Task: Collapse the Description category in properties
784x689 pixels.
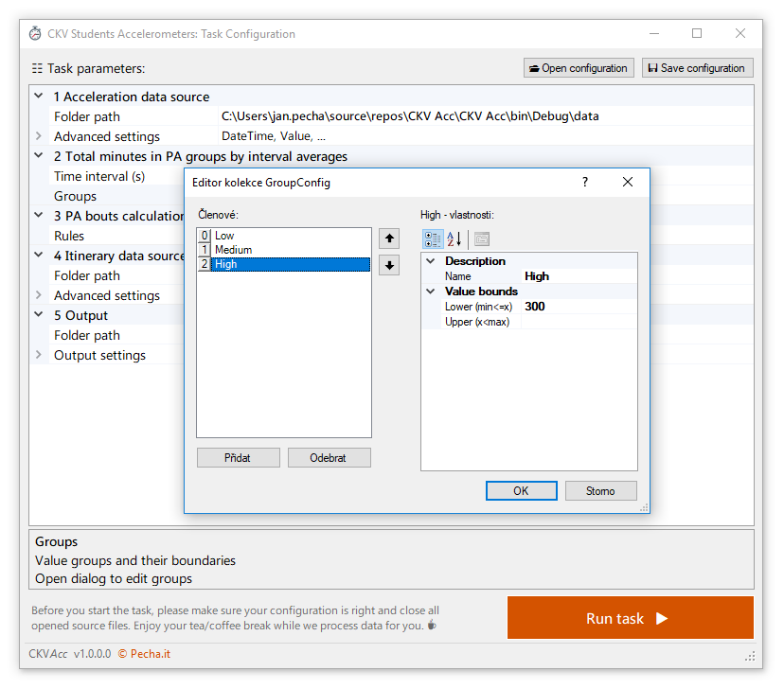Action: pyautogui.click(x=431, y=261)
